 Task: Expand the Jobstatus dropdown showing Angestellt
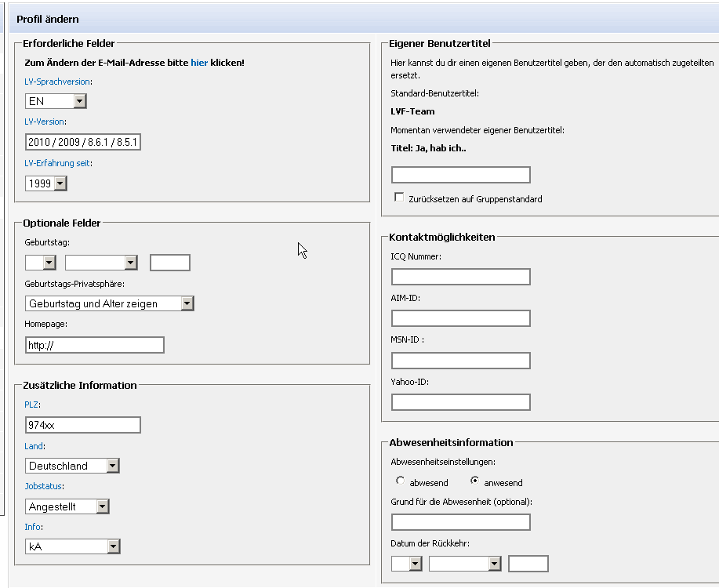coord(67,506)
